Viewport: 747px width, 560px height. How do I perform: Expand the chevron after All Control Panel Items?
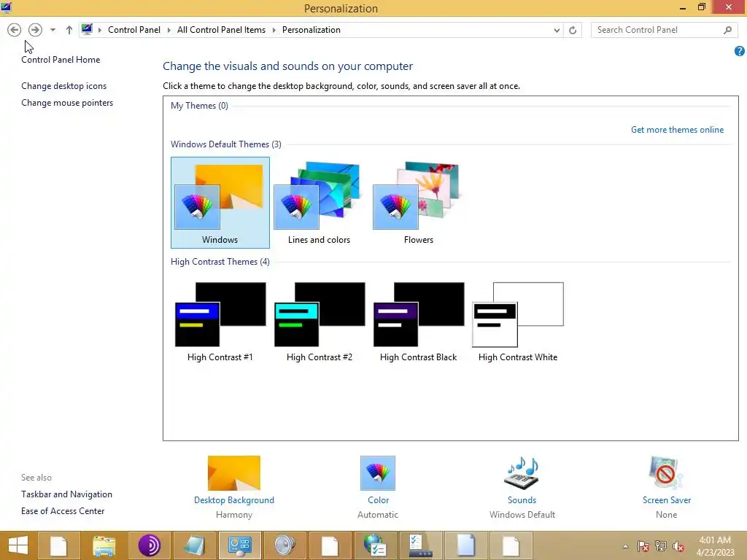coord(274,30)
